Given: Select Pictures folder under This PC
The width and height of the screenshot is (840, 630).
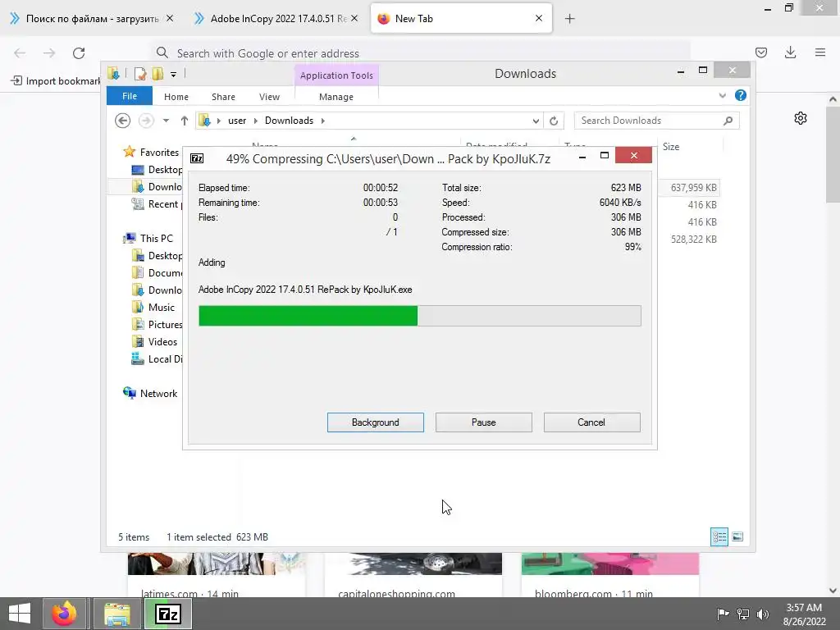Looking at the screenshot, I should click(x=157, y=325).
